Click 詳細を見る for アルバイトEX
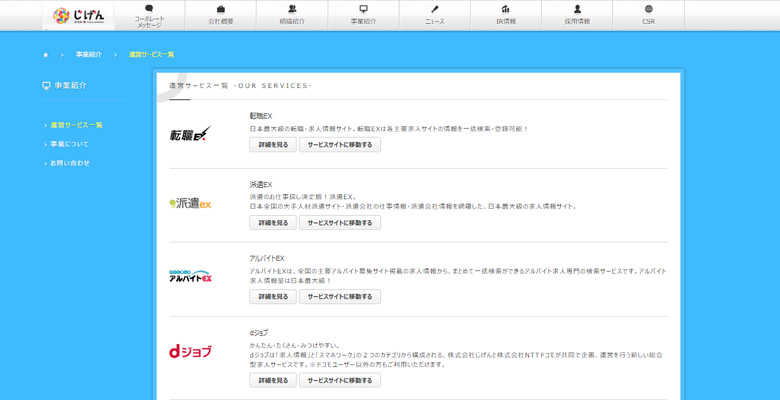This screenshot has height=400, width=780. coord(273,297)
